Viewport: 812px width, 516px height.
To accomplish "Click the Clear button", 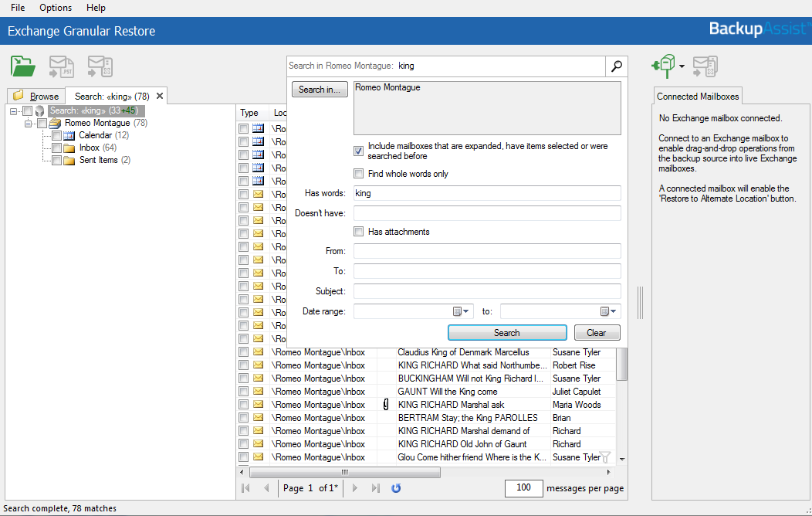I will coord(596,333).
